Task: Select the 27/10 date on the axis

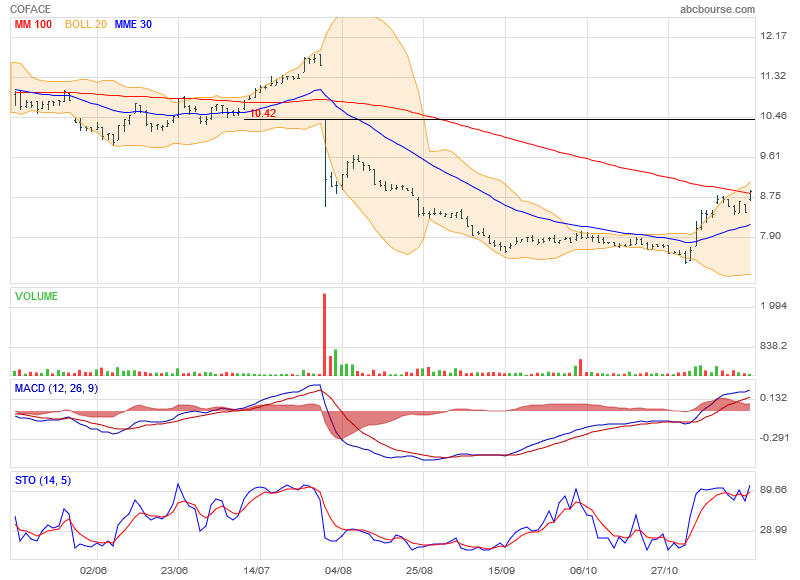Action: (x=666, y=570)
